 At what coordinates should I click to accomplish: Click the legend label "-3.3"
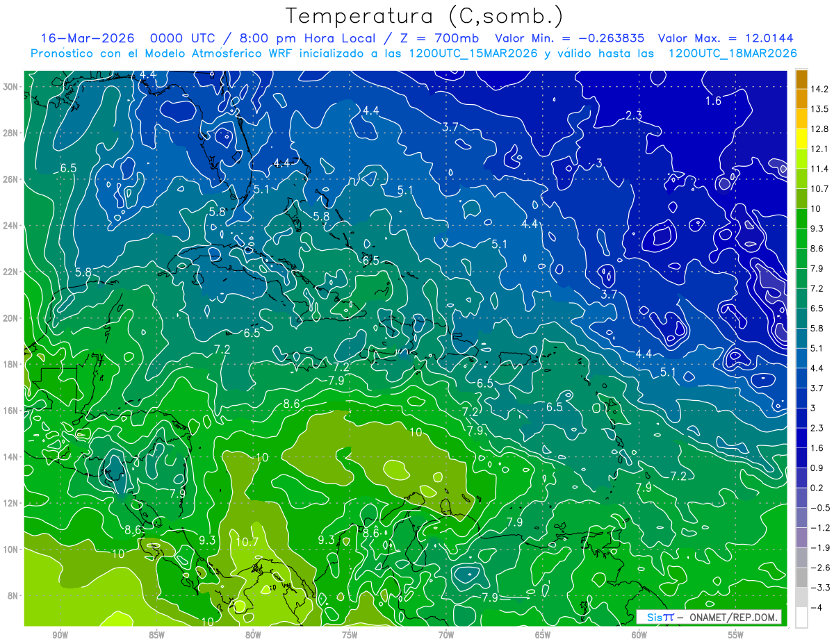821,588
